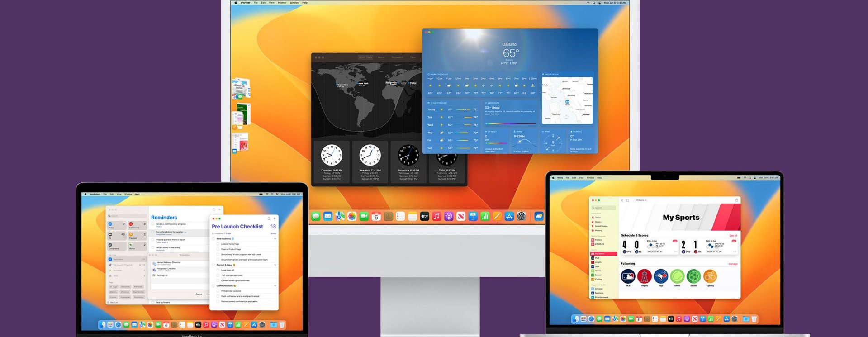
Task: Collapse the Content & Legal section
Action: pos(275,265)
